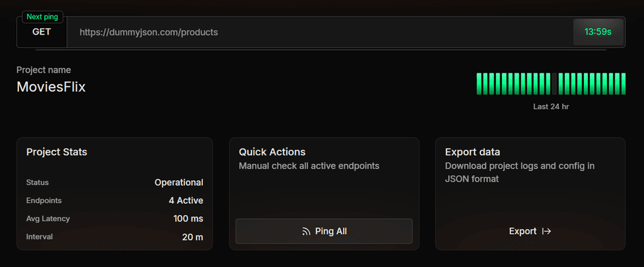Click the last green uptime bar

pyautogui.click(x=623, y=84)
